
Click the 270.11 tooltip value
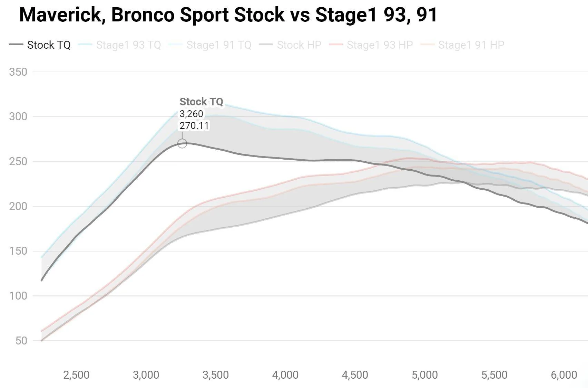(194, 125)
